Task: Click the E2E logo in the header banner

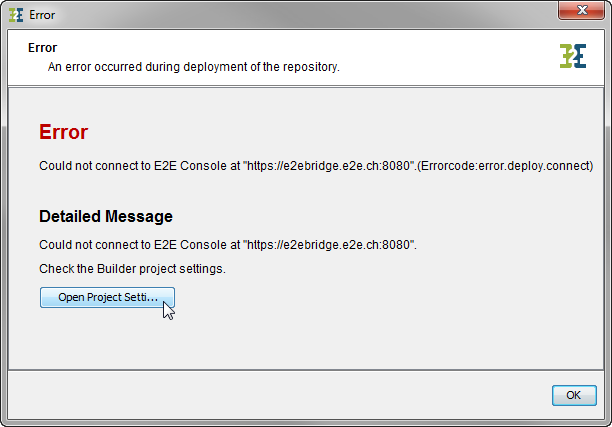Action: coord(572,56)
